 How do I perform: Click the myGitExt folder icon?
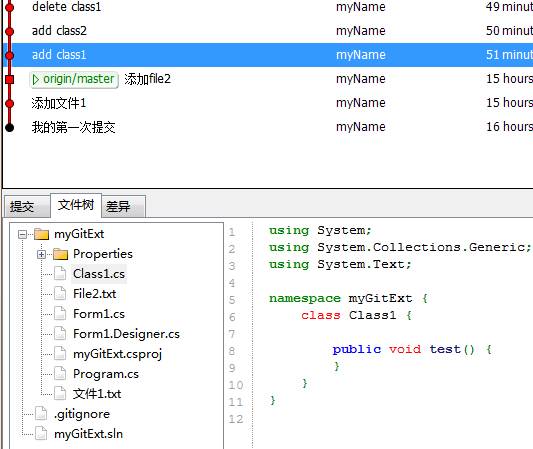coord(41,234)
